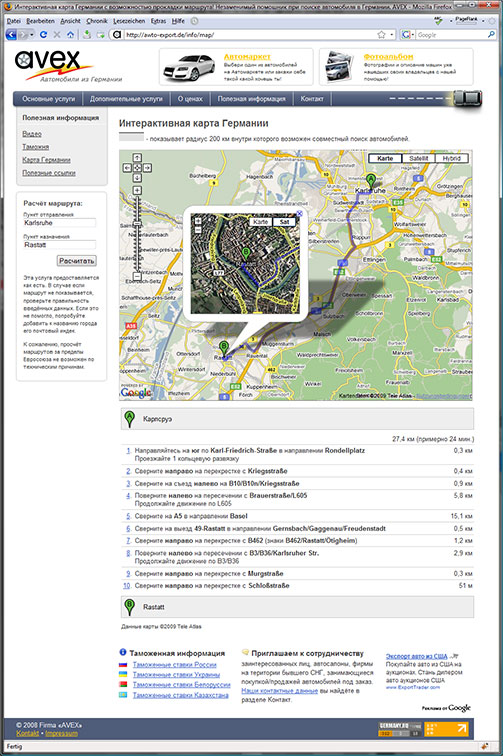Zoom in inside the popup mini map
The height and width of the screenshot is (756, 503).
point(197,221)
